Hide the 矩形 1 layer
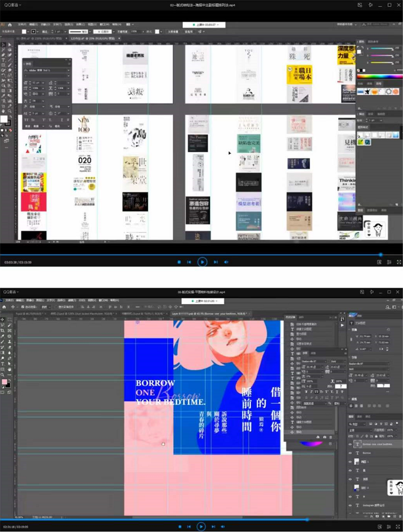 (x=350, y=462)
